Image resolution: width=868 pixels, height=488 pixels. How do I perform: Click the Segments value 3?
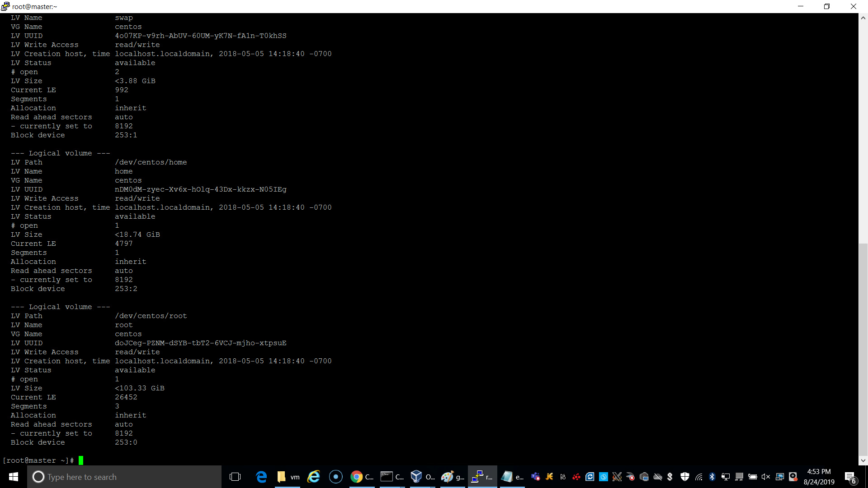(117, 406)
